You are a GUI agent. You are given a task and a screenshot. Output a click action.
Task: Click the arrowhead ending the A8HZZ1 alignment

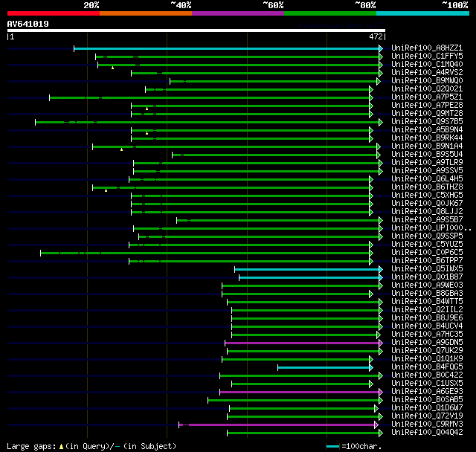pyautogui.click(x=381, y=48)
